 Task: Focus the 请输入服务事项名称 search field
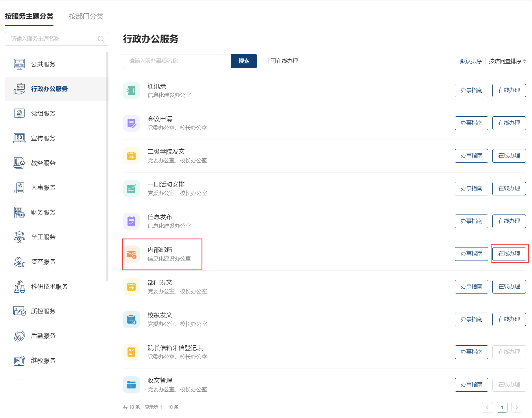click(177, 61)
